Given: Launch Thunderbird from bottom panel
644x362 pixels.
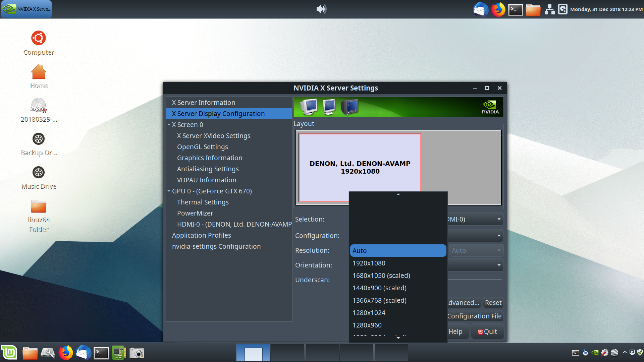Looking at the screenshot, I should pos(83,353).
